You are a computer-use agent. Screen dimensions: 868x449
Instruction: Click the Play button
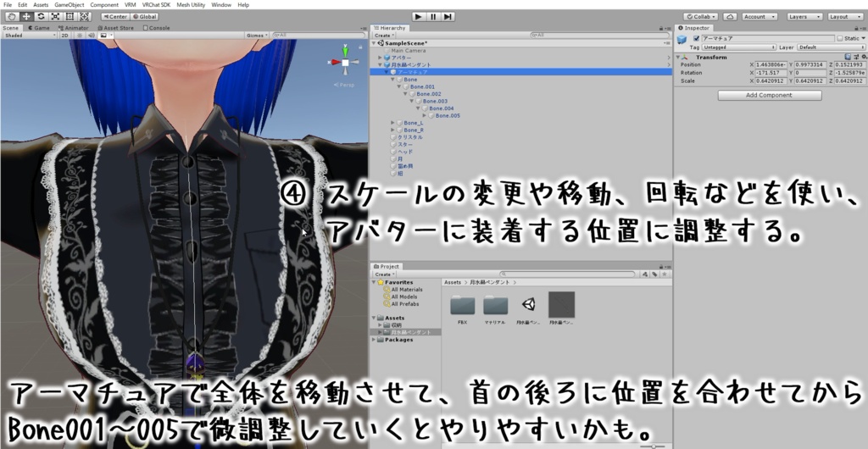pyautogui.click(x=419, y=17)
